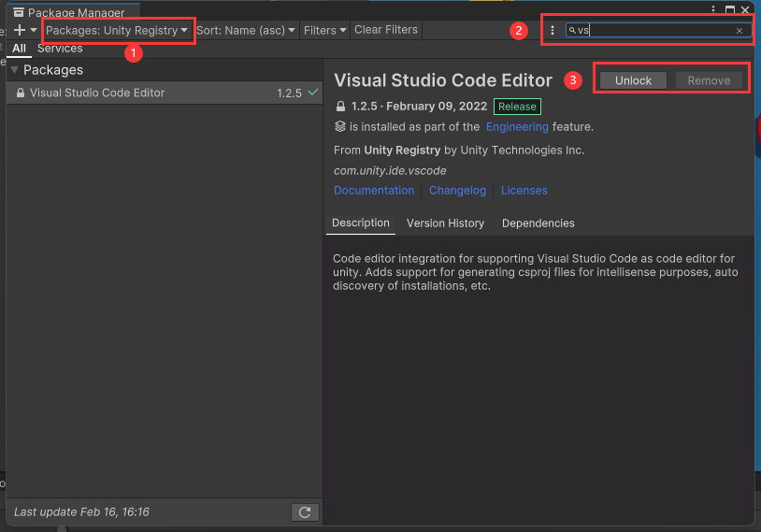Click the Package Manager window tab
761x532 pixels.
tap(74, 11)
